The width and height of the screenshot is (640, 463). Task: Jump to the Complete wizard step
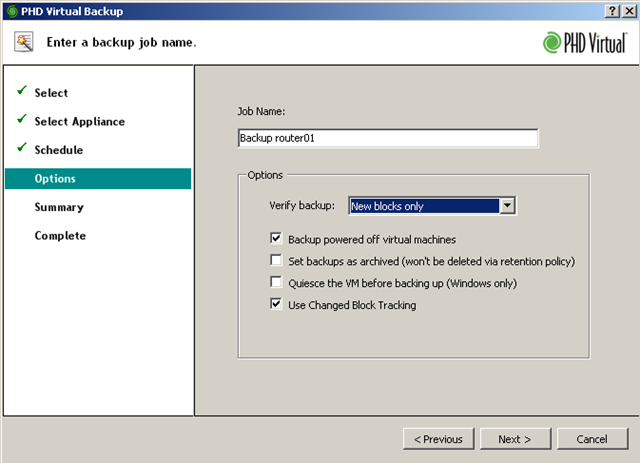click(x=60, y=236)
